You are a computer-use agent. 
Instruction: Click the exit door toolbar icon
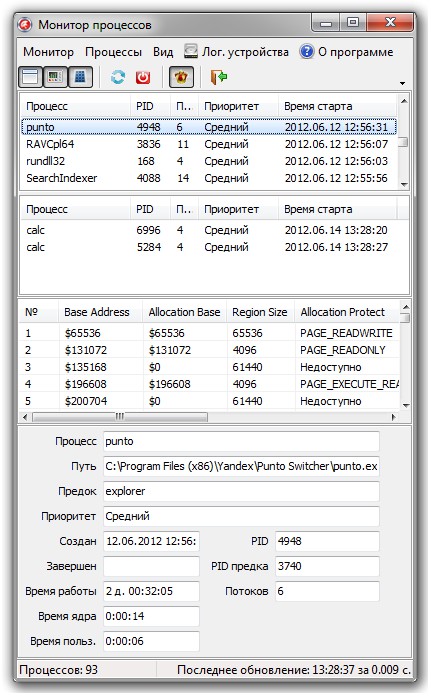[218, 77]
